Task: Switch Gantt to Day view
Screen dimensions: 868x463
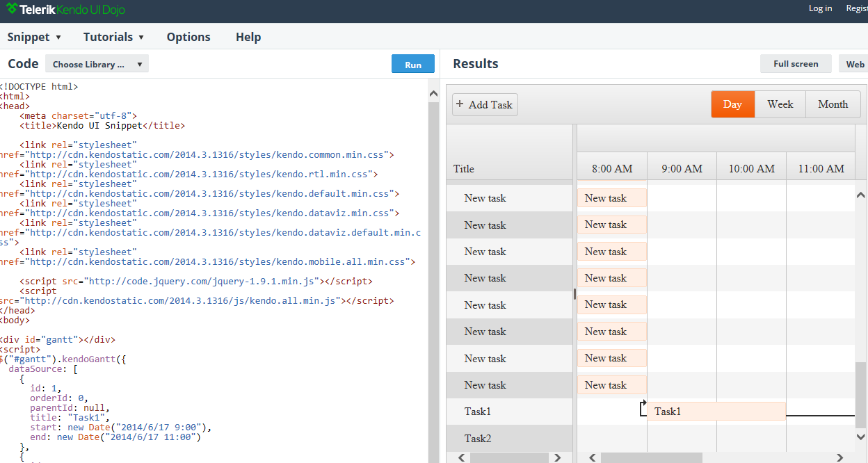Action: click(732, 104)
